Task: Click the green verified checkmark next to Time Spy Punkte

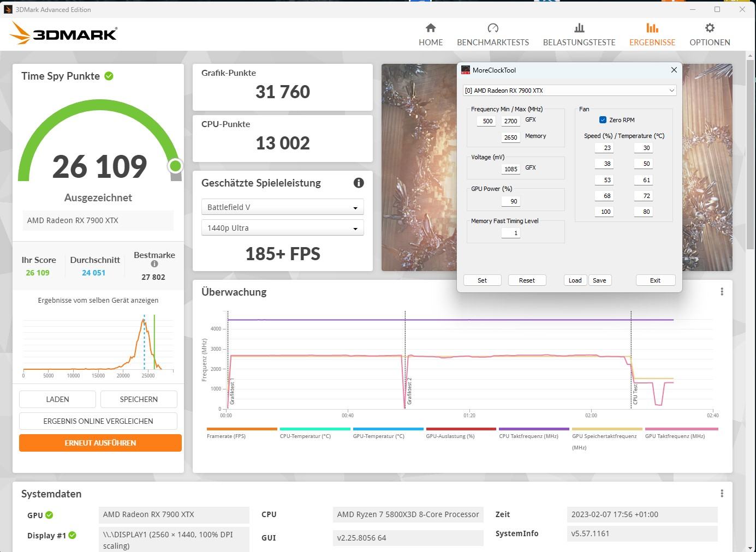Action: (x=109, y=76)
